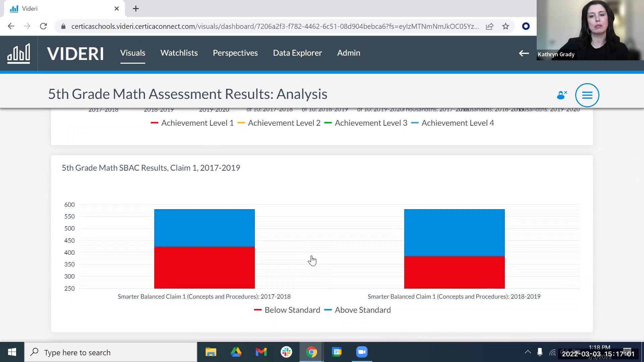This screenshot has height=362, width=644.
Task: Click the 2017-2018 Smarter Balanced bar
Action: click(x=204, y=248)
